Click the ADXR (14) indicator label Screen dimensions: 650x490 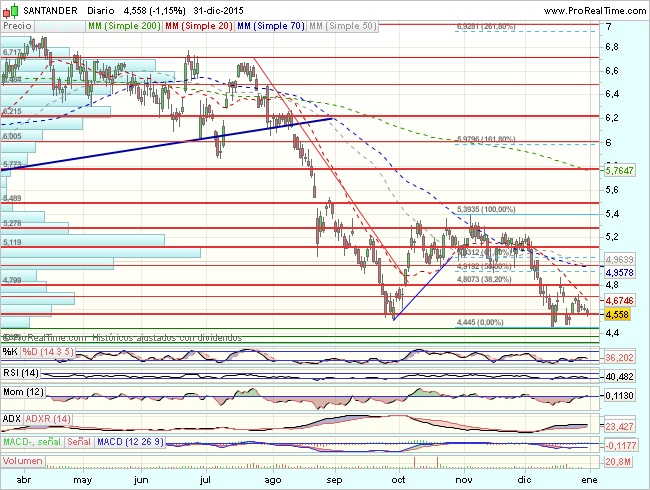pos(48,419)
